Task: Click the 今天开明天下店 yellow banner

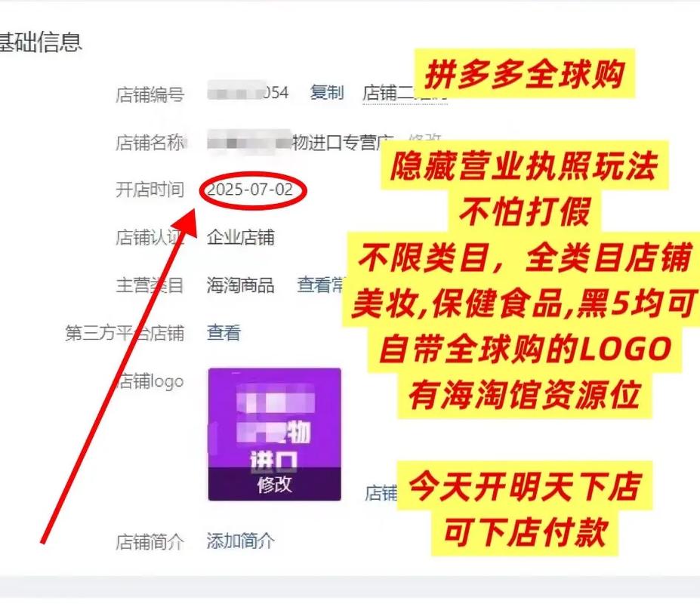Action: tap(525, 485)
